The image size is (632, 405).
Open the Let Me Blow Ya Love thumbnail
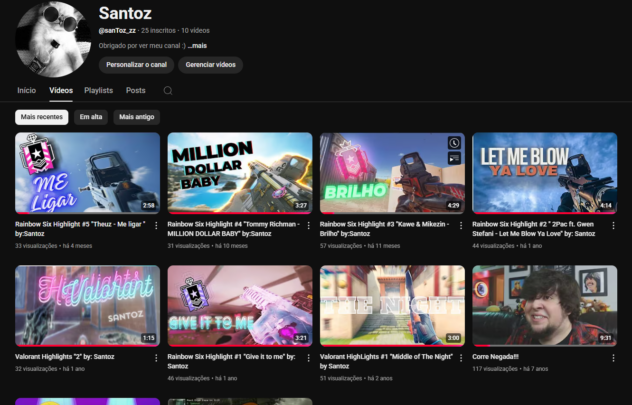545,173
